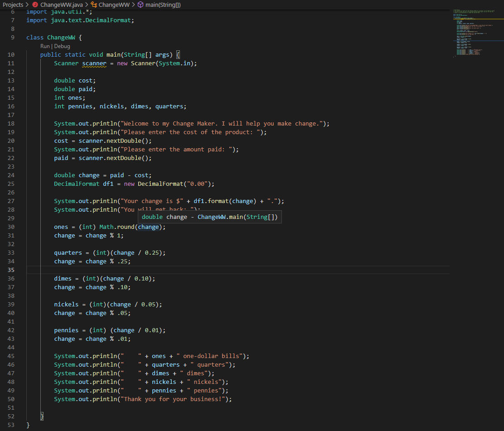Click the '" dimes"' println line
Image resolution: width=504 pixels, height=431 pixels.
click(134, 373)
